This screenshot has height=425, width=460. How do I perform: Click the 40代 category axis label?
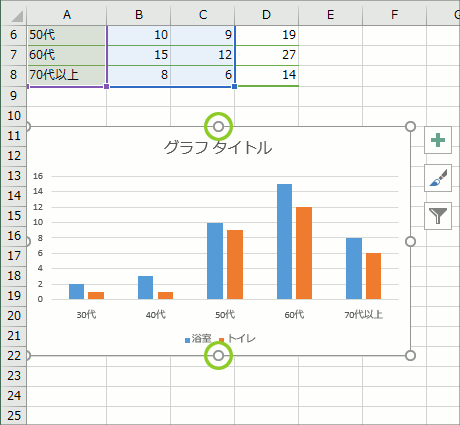pyautogui.click(x=156, y=314)
